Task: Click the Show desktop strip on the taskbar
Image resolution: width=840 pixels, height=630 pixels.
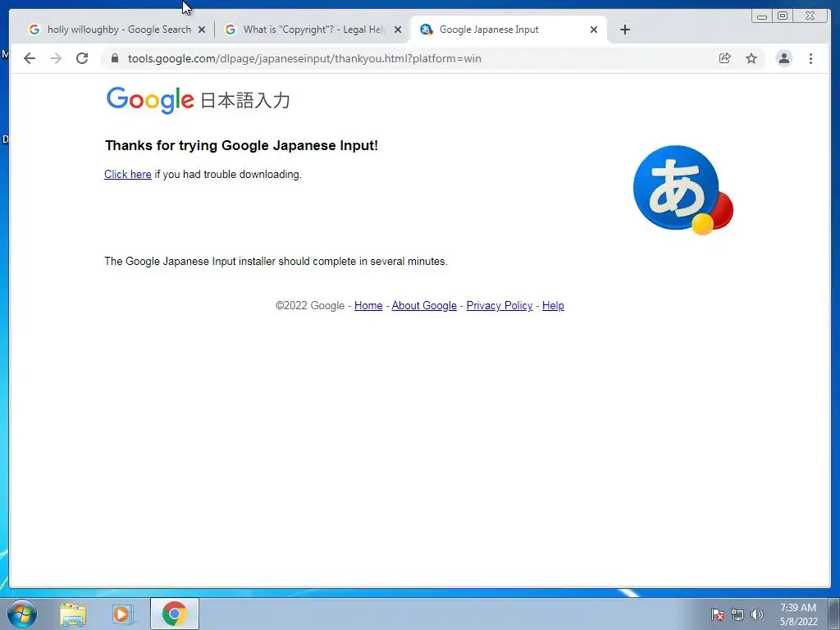Action: [833, 614]
